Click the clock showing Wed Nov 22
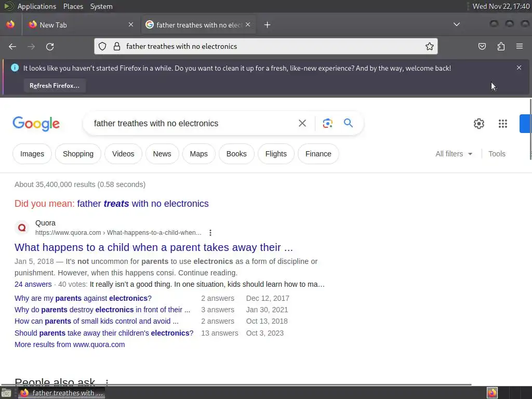This screenshot has width=532, height=399. click(x=501, y=6)
